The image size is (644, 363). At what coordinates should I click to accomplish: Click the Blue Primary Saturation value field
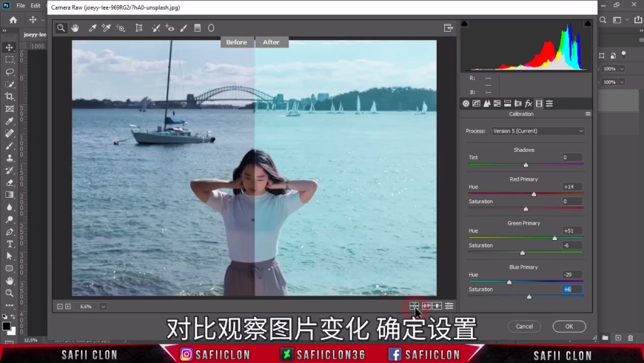(x=572, y=290)
